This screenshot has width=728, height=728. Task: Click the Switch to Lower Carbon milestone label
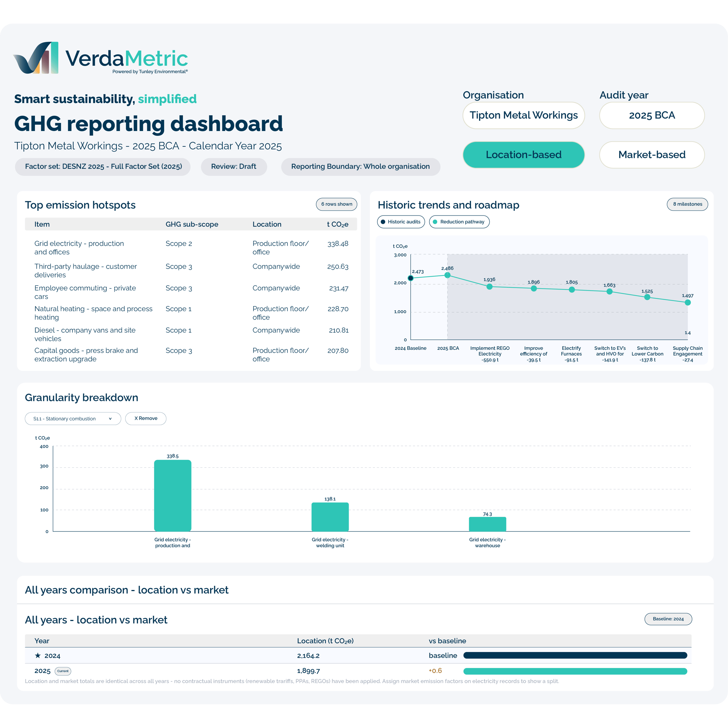pyautogui.click(x=647, y=354)
